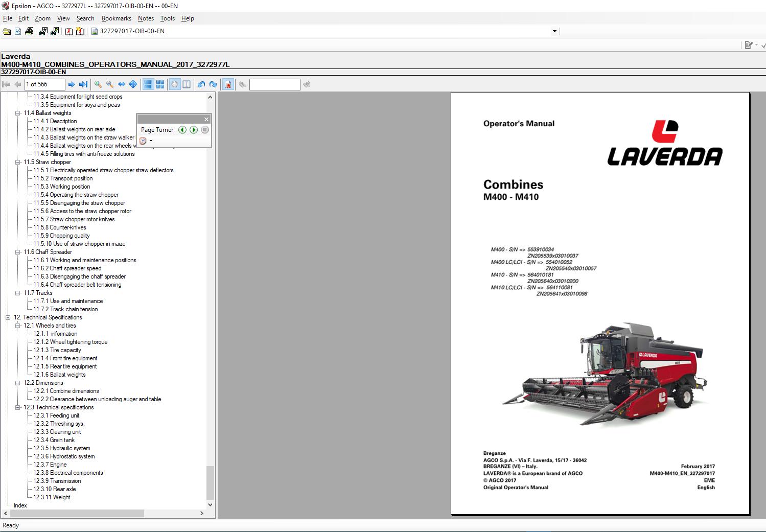Open the File menu
This screenshot has height=532, width=766.
click(8, 18)
